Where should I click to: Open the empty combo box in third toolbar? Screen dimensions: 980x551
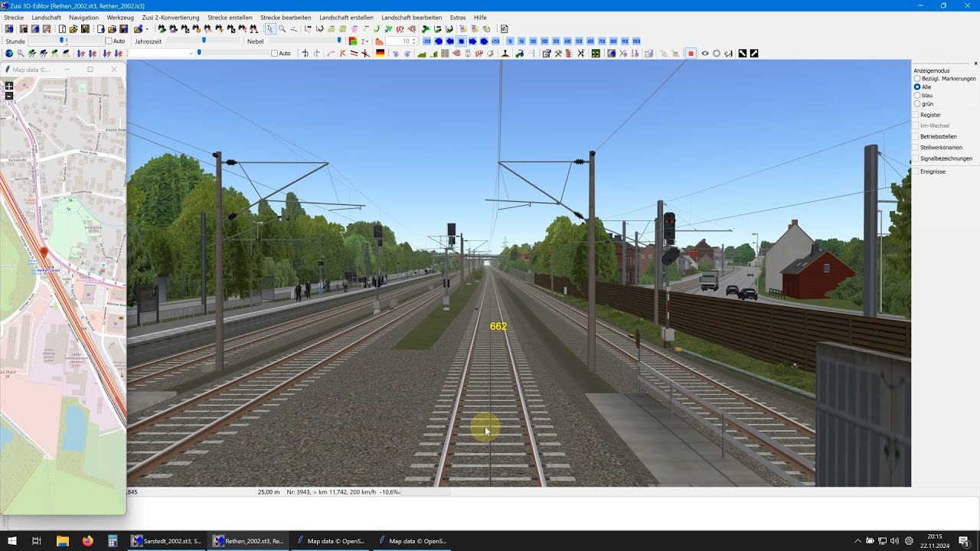[161, 54]
